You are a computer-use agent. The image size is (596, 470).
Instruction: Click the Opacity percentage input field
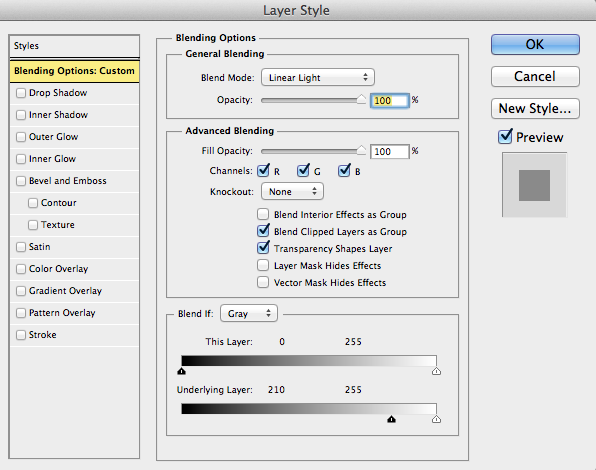390,101
